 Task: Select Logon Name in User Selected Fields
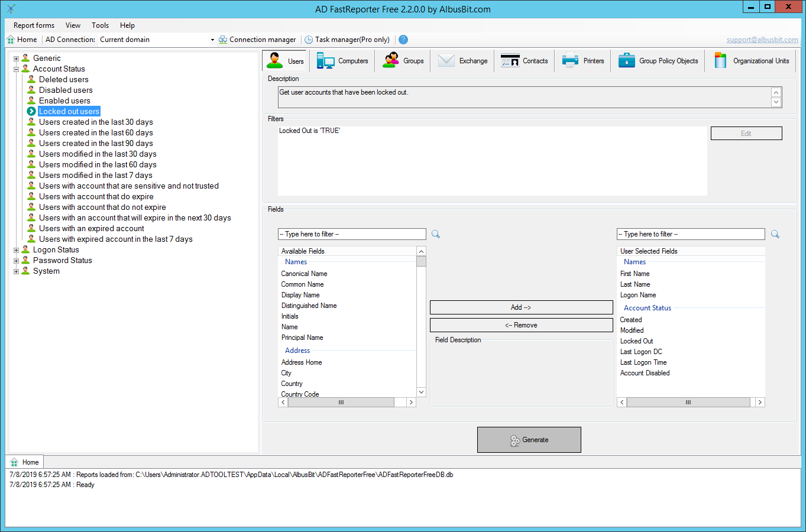pyautogui.click(x=638, y=295)
